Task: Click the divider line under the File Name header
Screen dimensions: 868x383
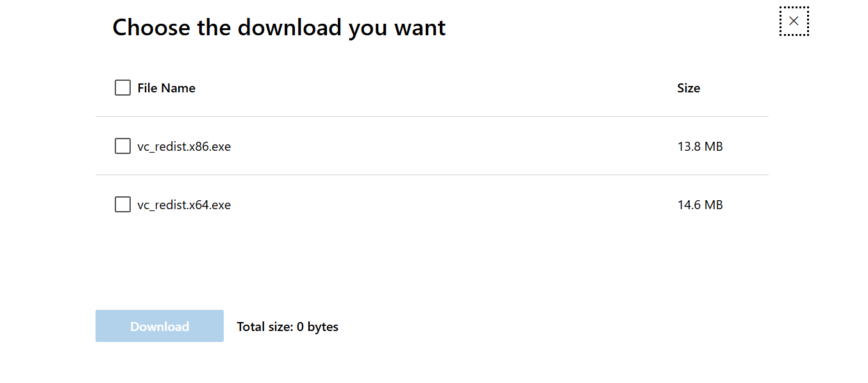Action: 431,116
